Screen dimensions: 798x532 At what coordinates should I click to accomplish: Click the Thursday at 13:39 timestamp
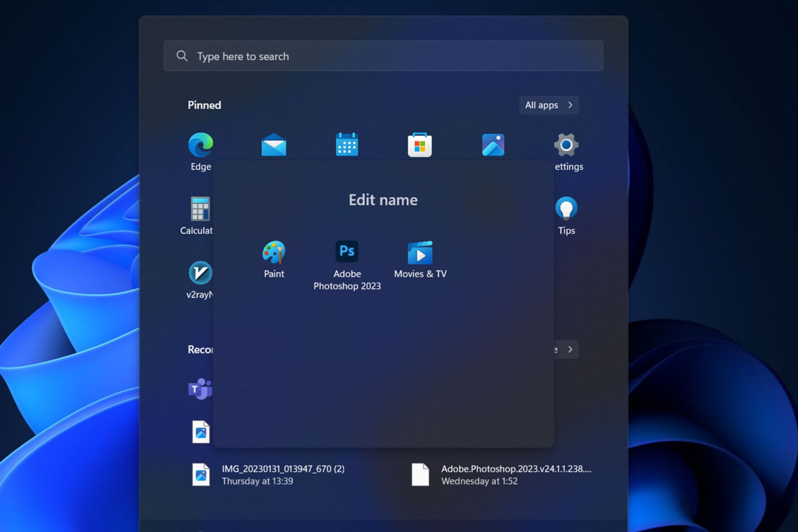tap(257, 481)
